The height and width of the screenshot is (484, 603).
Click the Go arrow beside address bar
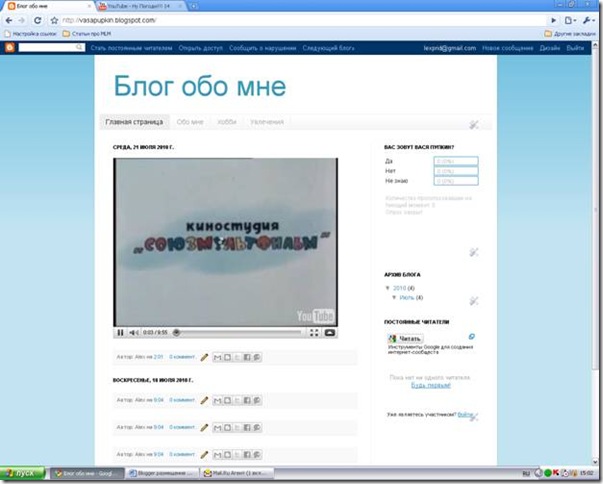point(553,20)
